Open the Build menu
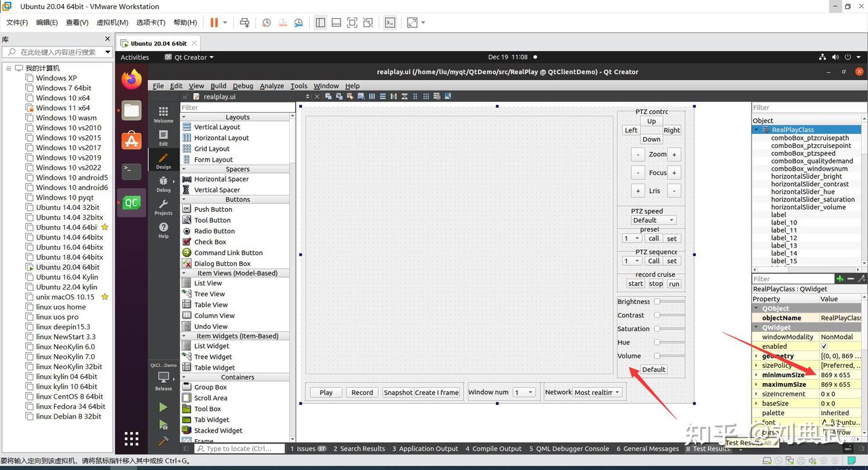868x470 pixels. point(218,86)
